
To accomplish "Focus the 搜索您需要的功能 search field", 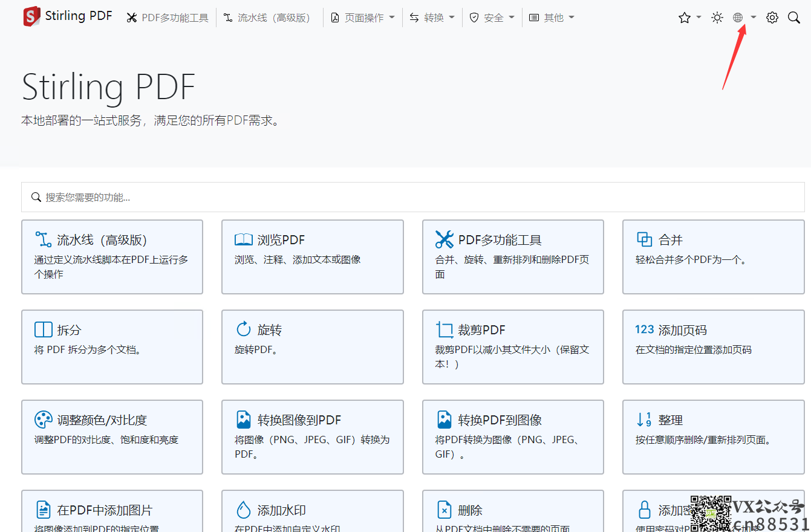I will 412,197.
